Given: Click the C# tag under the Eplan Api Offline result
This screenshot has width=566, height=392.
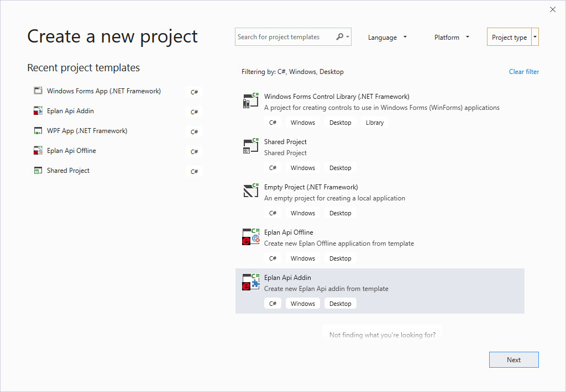Looking at the screenshot, I should (272, 258).
